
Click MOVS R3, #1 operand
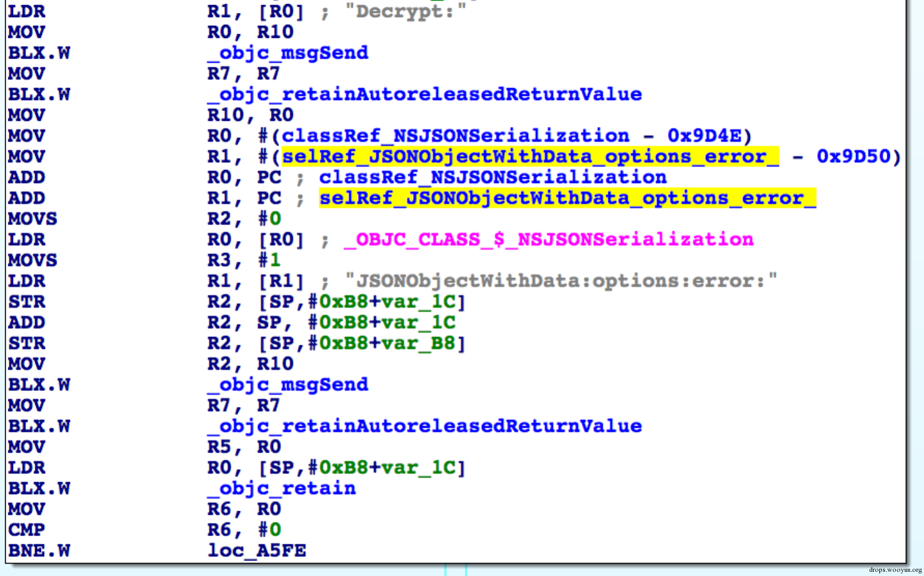click(x=244, y=260)
